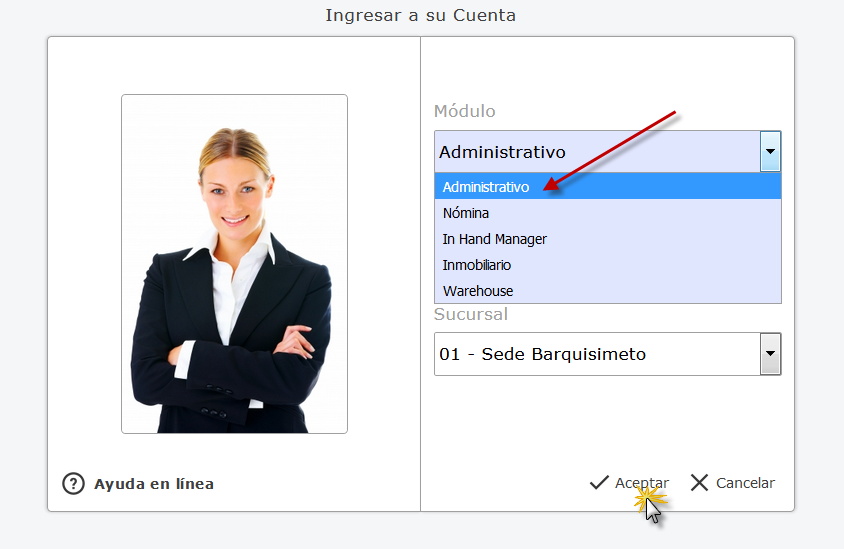Choose Warehouse module option

click(x=608, y=291)
